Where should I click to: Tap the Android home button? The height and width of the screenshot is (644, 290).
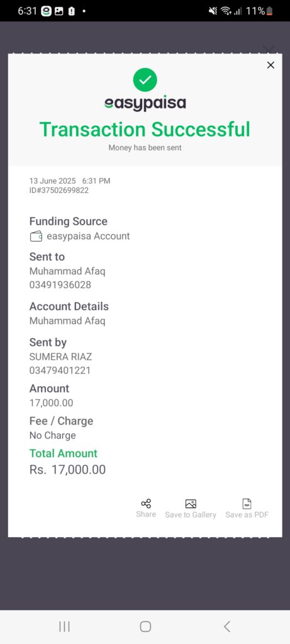pos(145,626)
